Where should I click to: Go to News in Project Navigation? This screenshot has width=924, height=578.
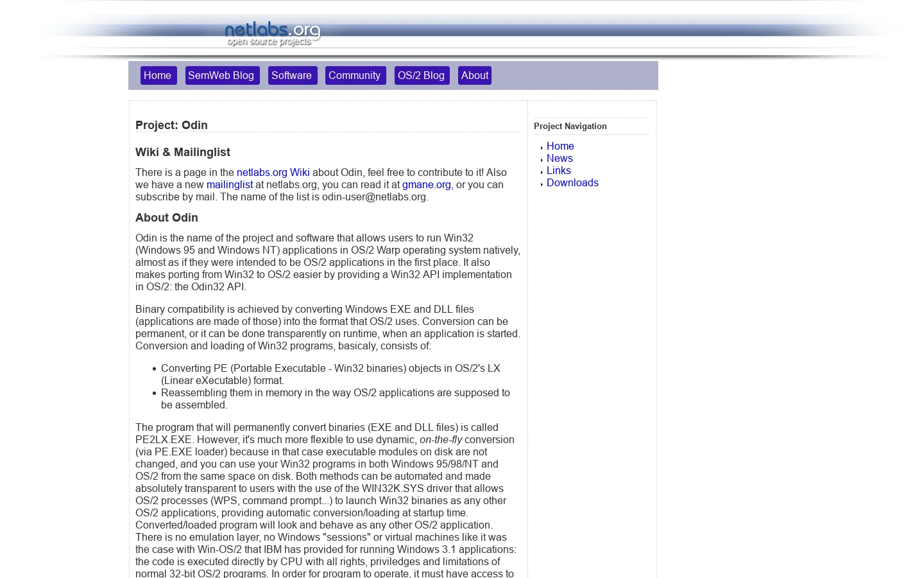point(560,158)
